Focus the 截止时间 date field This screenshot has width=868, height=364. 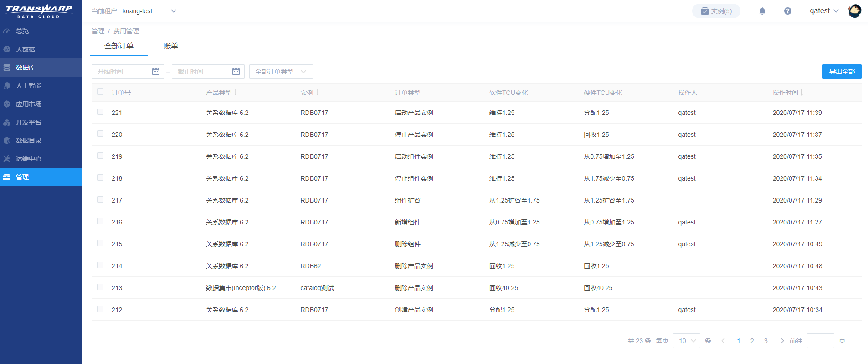click(x=208, y=72)
